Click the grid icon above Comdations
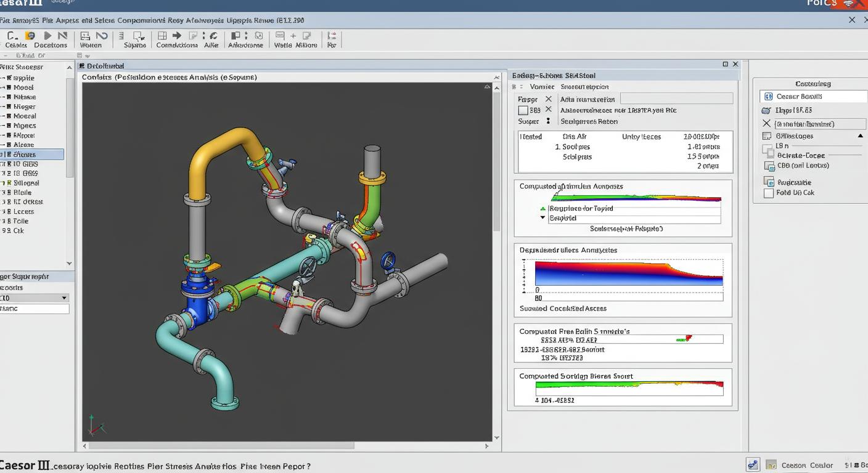Viewport: 868px width, 473px height. pos(162,36)
